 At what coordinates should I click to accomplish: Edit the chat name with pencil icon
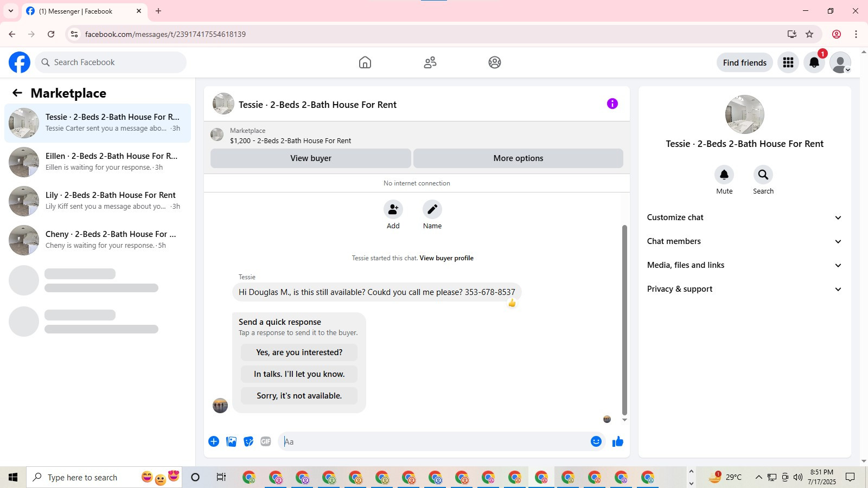(432, 209)
